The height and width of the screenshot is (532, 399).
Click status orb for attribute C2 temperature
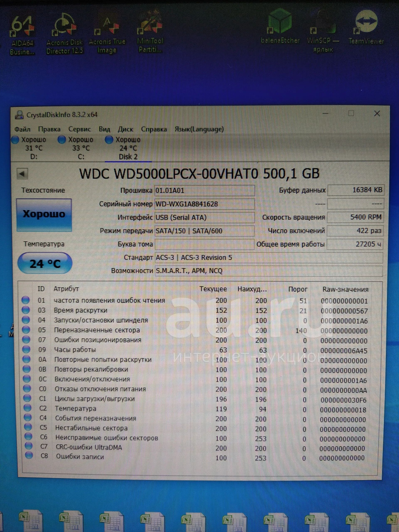(27, 408)
